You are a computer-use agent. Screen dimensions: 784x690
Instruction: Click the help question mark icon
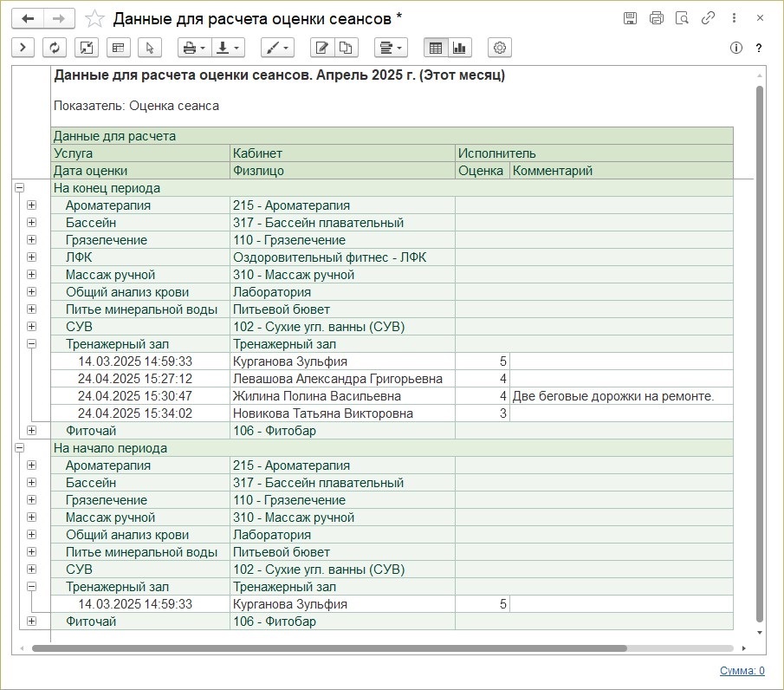pos(759,48)
